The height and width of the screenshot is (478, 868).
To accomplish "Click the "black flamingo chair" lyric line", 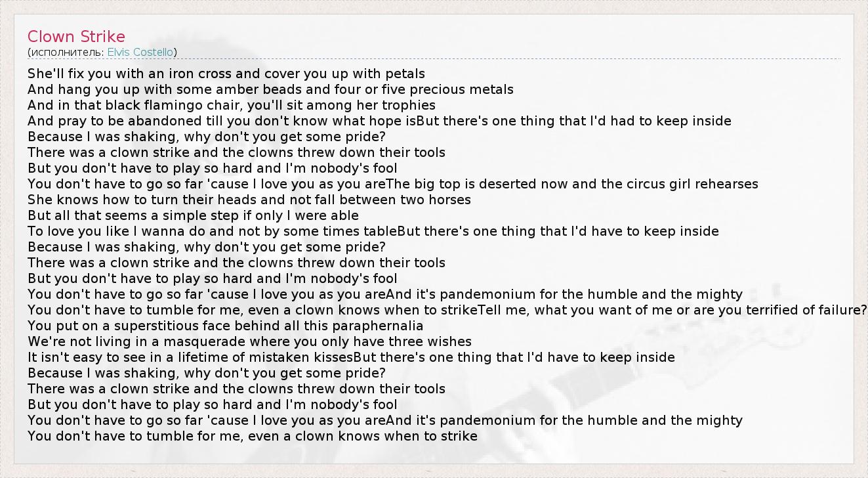I will point(231,105).
